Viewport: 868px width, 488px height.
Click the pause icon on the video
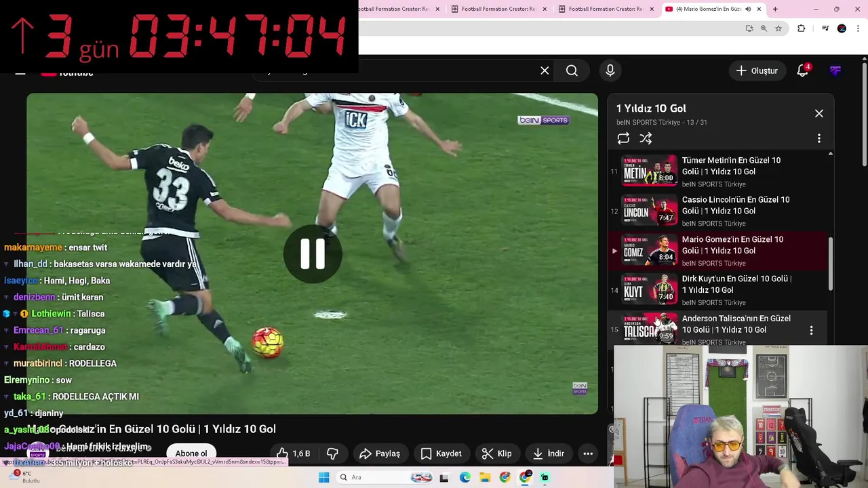tap(313, 253)
